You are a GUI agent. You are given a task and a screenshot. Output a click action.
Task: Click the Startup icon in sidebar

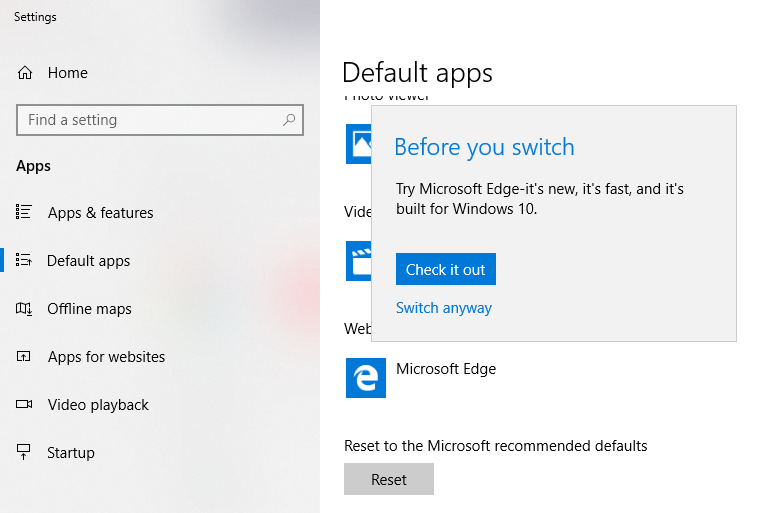pos(24,452)
